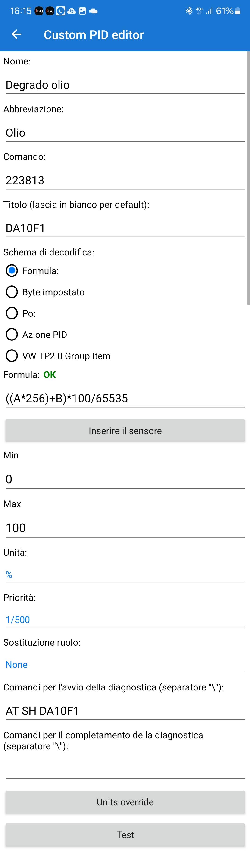Select Byte impostato decoding scheme
The width and height of the screenshot is (250, 868).
(12, 292)
